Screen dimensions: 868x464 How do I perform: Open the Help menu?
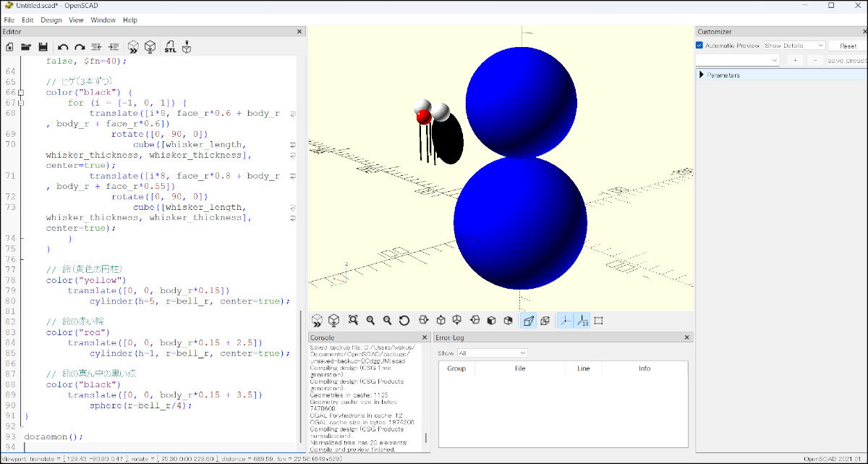(x=129, y=20)
